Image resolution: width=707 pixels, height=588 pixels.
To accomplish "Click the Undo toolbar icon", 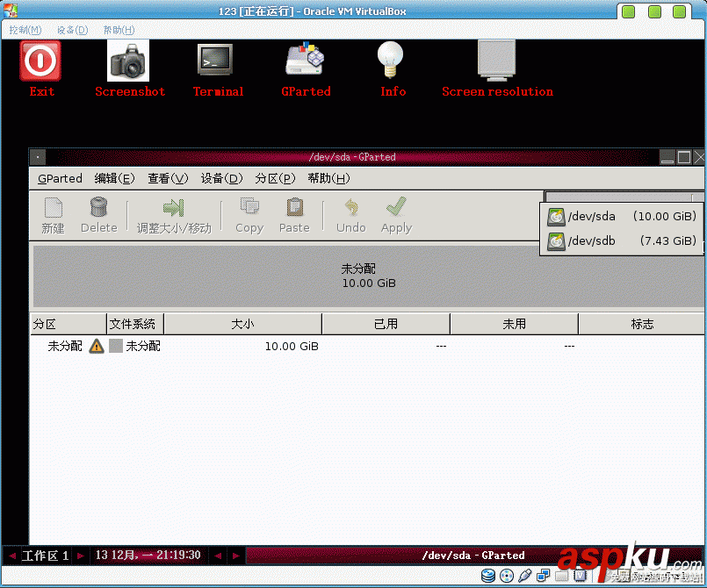I will coord(350,216).
